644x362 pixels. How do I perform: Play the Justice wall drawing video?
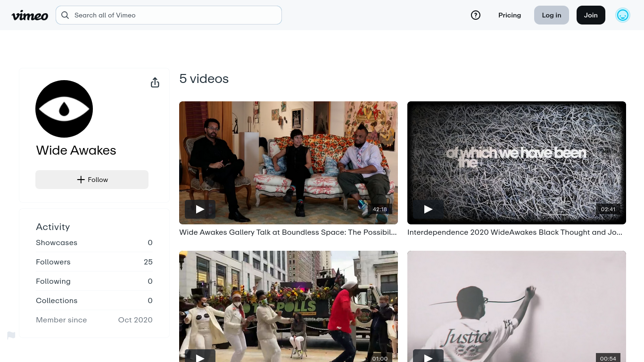pos(428,357)
